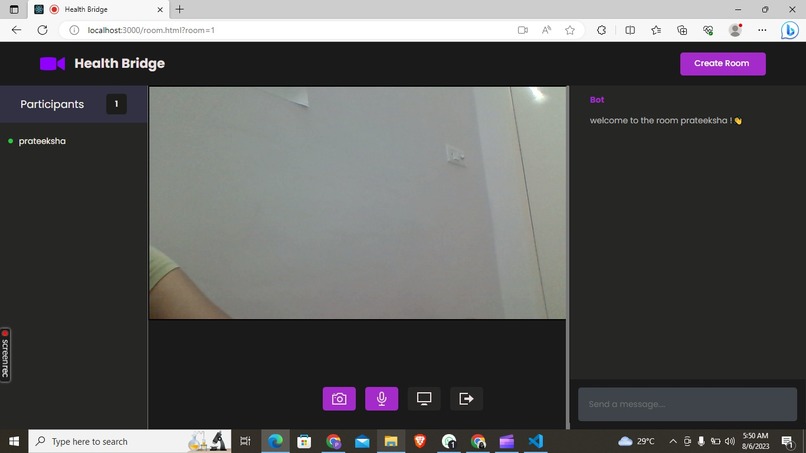The width and height of the screenshot is (806, 453).
Task: Open Browser essentials heart icon
Action: click(708, 30)
